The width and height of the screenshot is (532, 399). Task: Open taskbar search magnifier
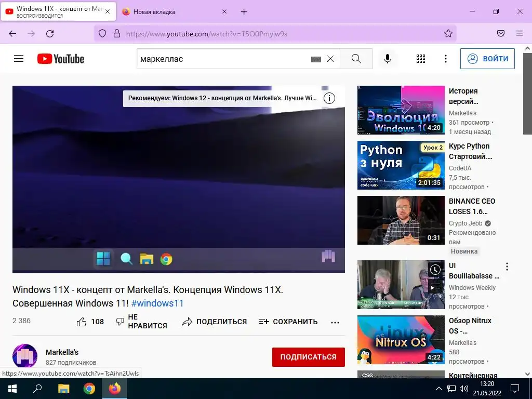coord(37,389)
